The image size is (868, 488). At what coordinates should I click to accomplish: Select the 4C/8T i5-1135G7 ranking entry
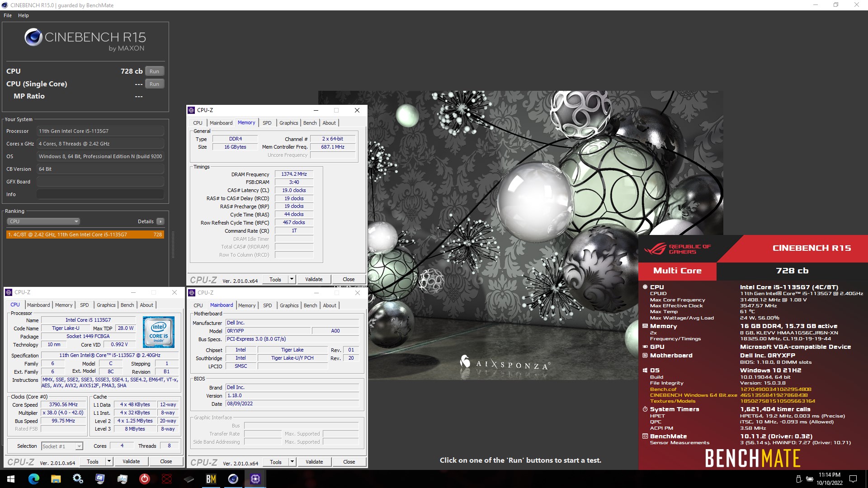click(85, 235)
